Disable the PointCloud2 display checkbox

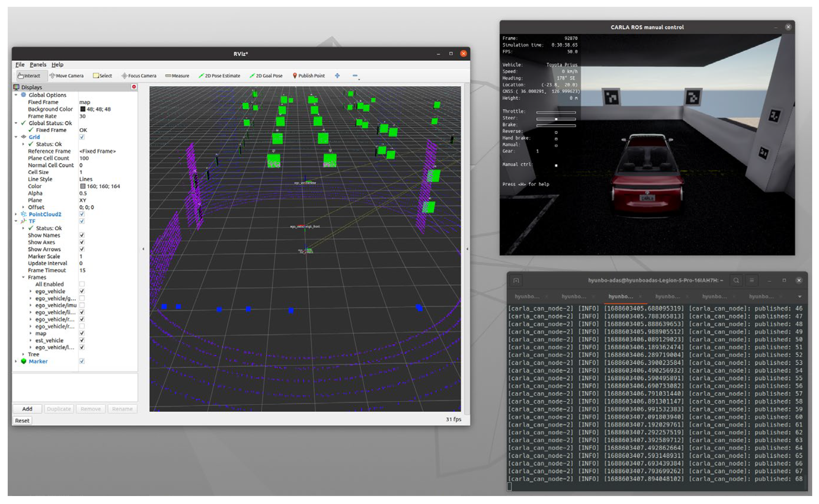click(82, 214)
